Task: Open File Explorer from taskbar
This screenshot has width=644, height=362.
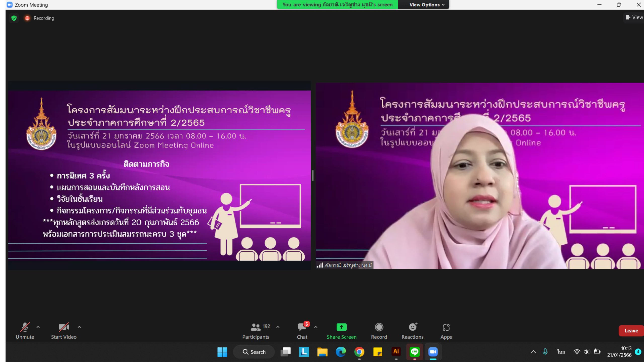Action: pos(322,352)
